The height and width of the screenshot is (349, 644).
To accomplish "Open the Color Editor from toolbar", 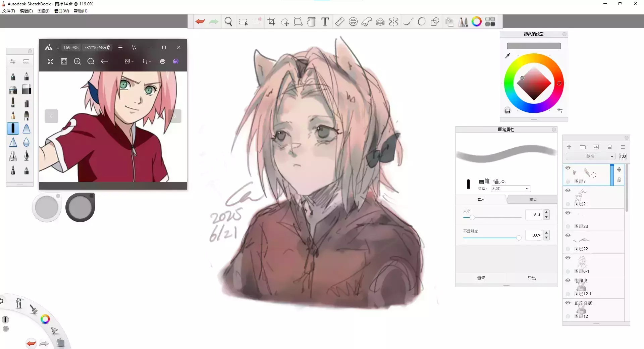I will [x=477, y=22].
